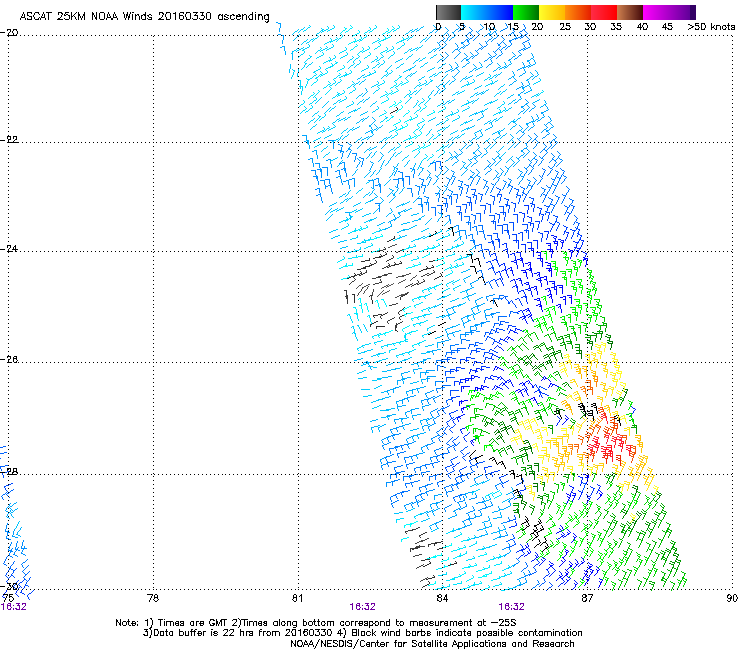The image size is (740, 650).
Task: Pick the green 15–20 knot legend swatch
Action: point(526,12)
